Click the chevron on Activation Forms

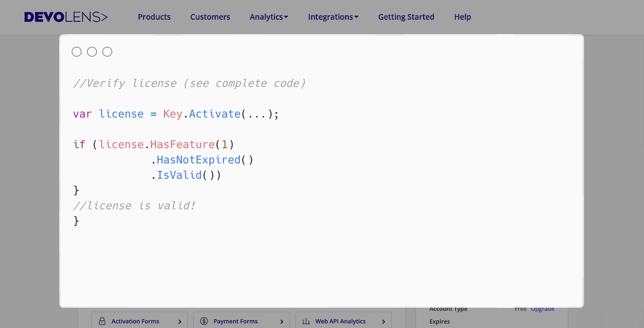tap(180, 322)
